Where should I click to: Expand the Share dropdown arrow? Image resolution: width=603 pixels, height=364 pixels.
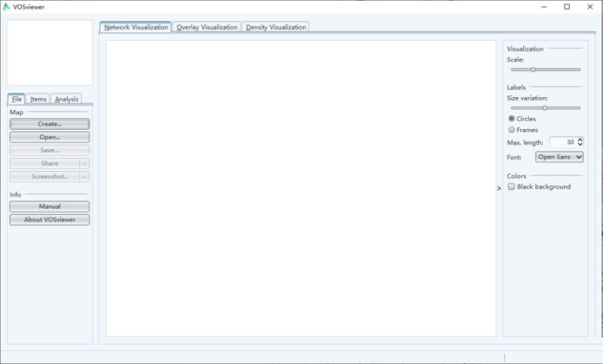click(84, 164)
